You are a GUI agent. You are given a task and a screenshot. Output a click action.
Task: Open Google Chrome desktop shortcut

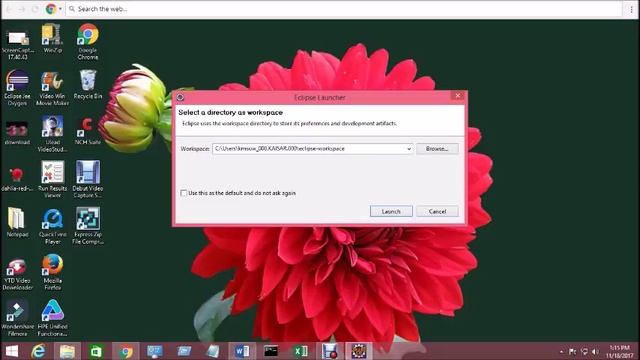point(88,42)
